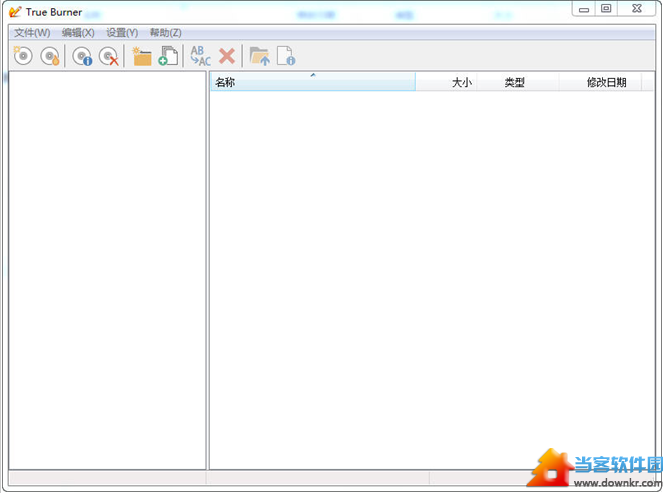Open the 设置(Y) menu
The image size is (663, 493).
122,33
